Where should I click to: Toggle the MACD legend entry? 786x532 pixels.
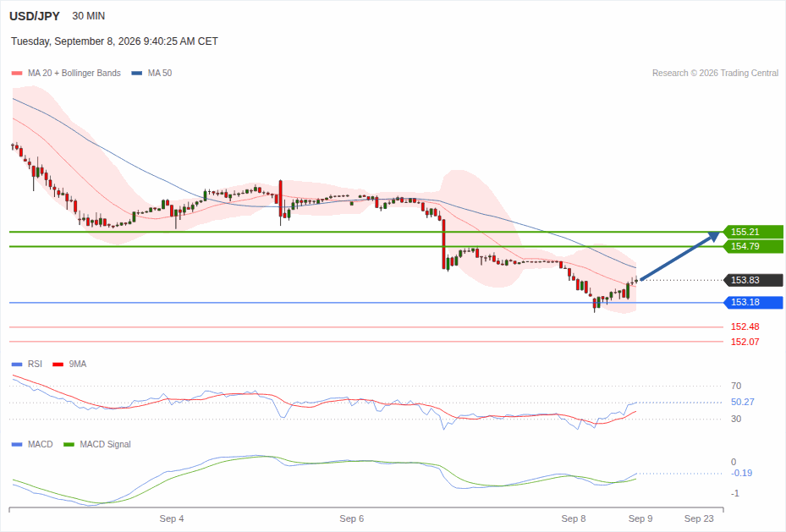pos(32,444)
